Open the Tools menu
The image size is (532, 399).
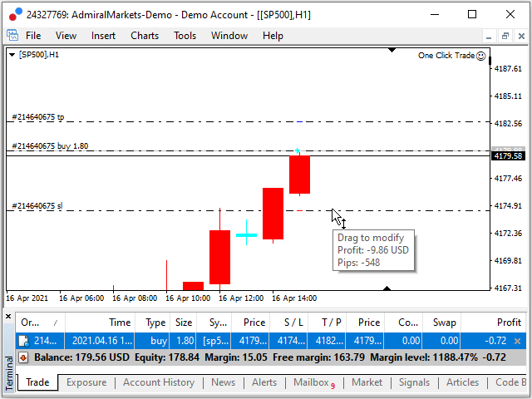coord(185,36)
